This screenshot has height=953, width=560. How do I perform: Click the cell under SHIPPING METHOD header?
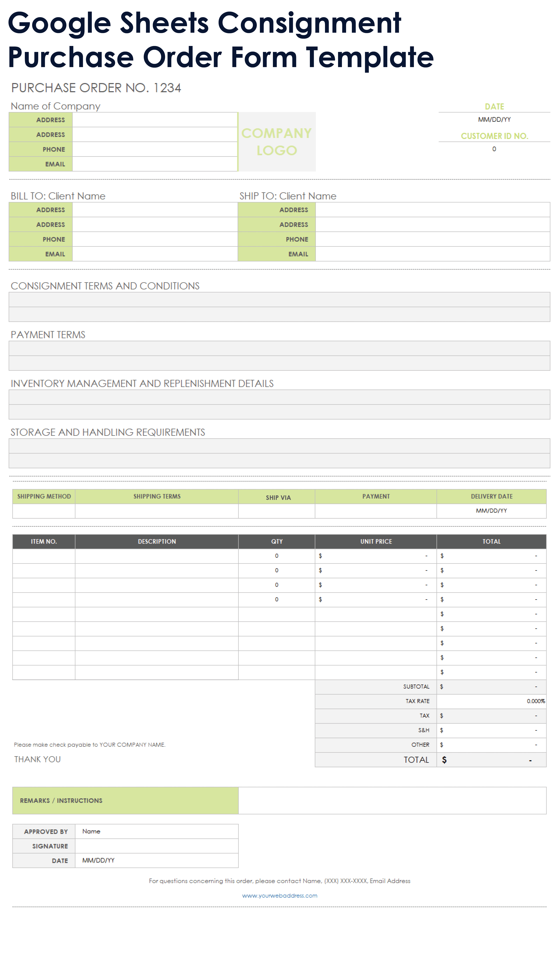[x=44, y=511]
